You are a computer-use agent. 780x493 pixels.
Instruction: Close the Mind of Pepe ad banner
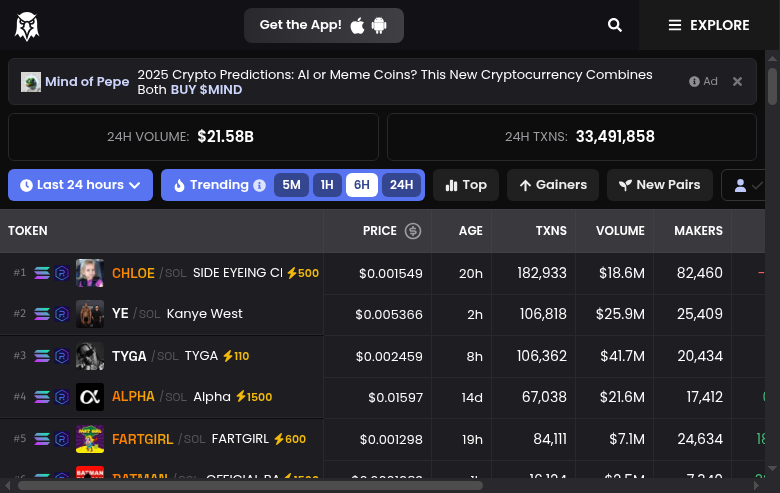tap(737, 82)
